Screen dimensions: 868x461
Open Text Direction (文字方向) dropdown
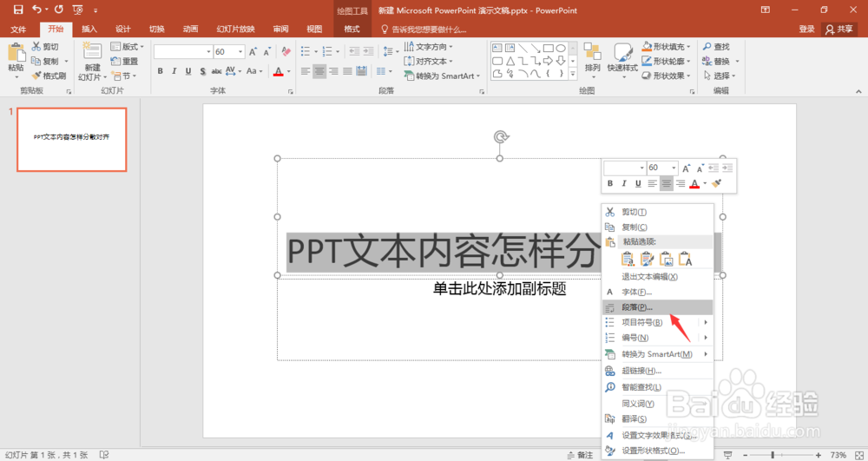click(x=429, y=47)
